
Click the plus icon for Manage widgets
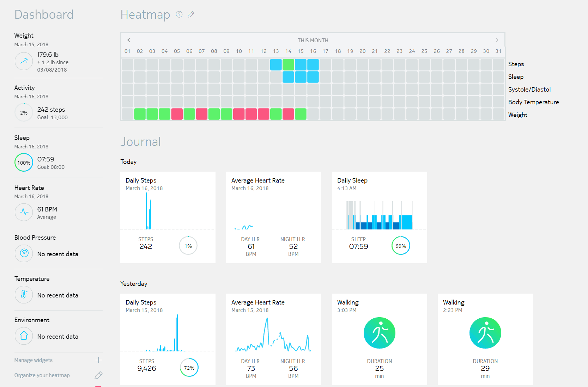coord(98,360)
